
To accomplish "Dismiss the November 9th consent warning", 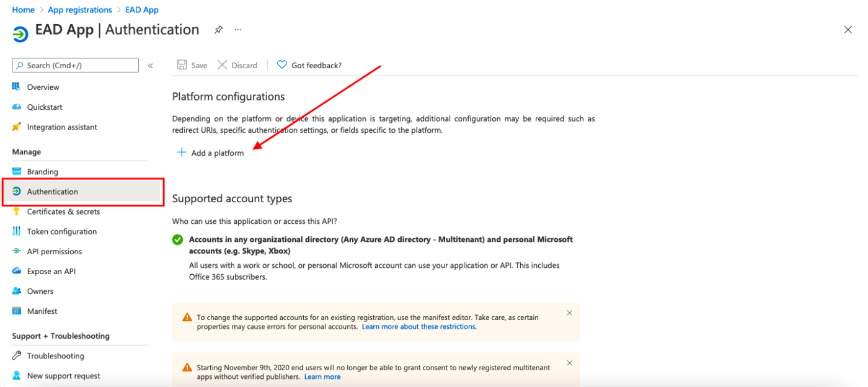I will (569, 363).
